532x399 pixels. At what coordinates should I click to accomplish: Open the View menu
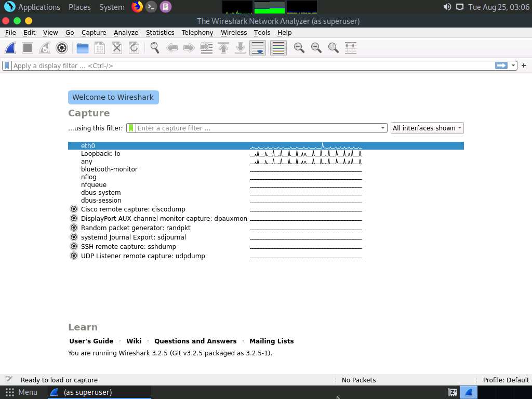click(50, 33)
